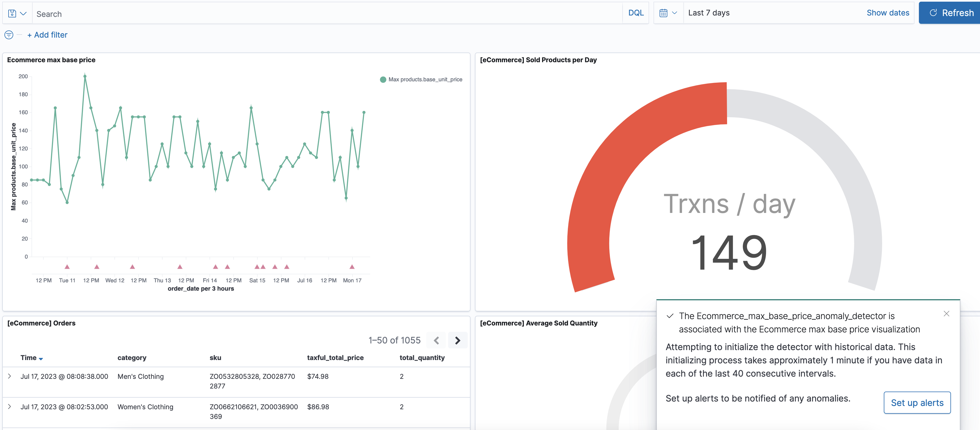Screen dimensions: 980x430
Task: Add a new filter
Action: (47, 35)
